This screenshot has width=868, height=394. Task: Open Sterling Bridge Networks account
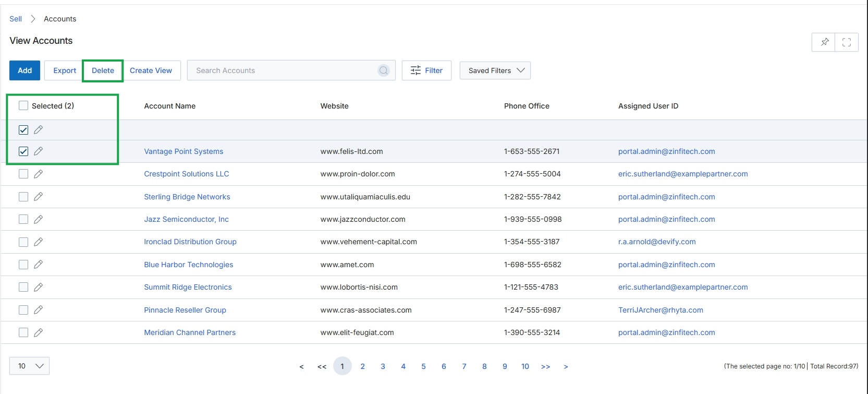187,197
